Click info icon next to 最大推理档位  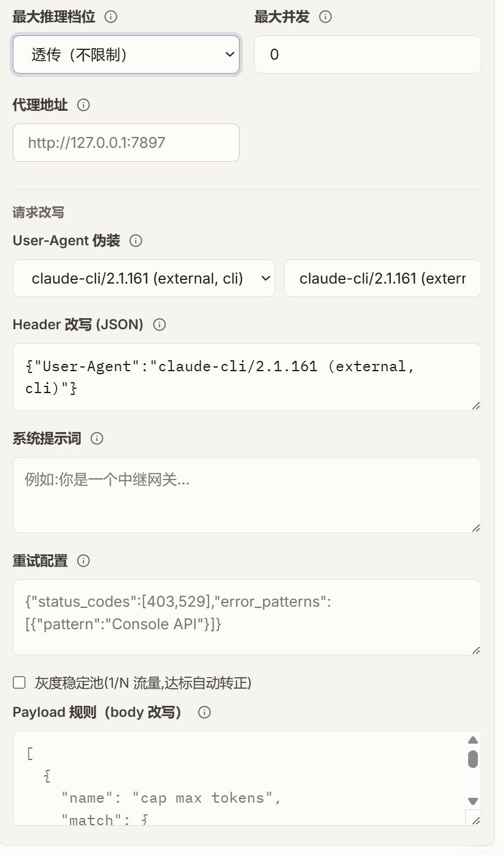(x=111, y=17)
